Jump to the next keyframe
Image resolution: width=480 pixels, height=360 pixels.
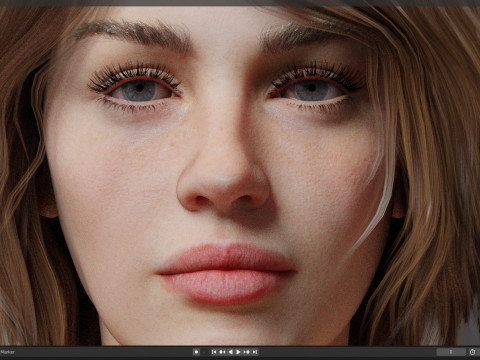[247, 352]
